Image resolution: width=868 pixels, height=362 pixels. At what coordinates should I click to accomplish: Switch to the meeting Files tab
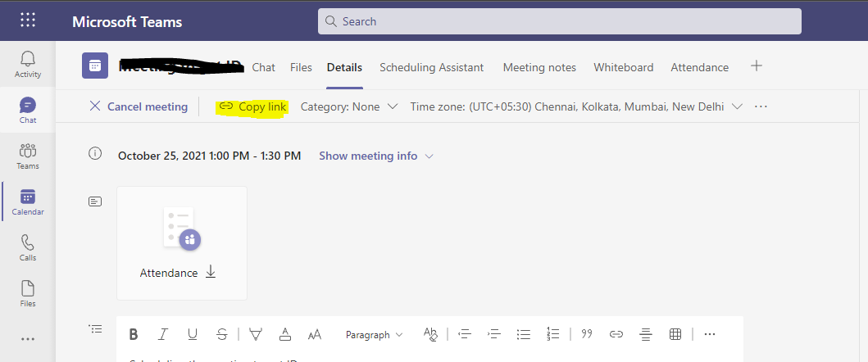tap(301, 67)
